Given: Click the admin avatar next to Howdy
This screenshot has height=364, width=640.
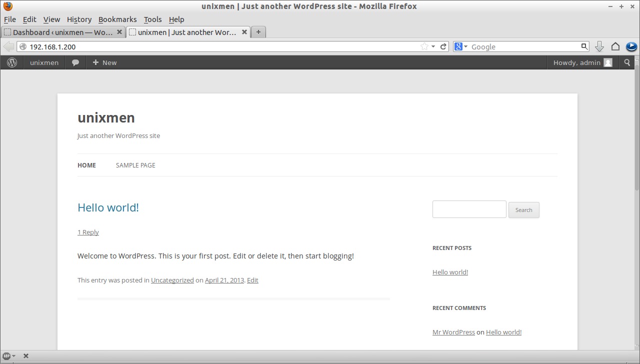Looking at the screenshot, I should pyautogui.click(x=608, y=62).
